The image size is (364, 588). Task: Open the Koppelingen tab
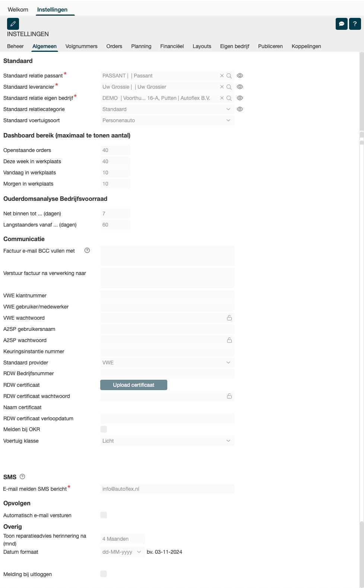(x=306, y=46)
